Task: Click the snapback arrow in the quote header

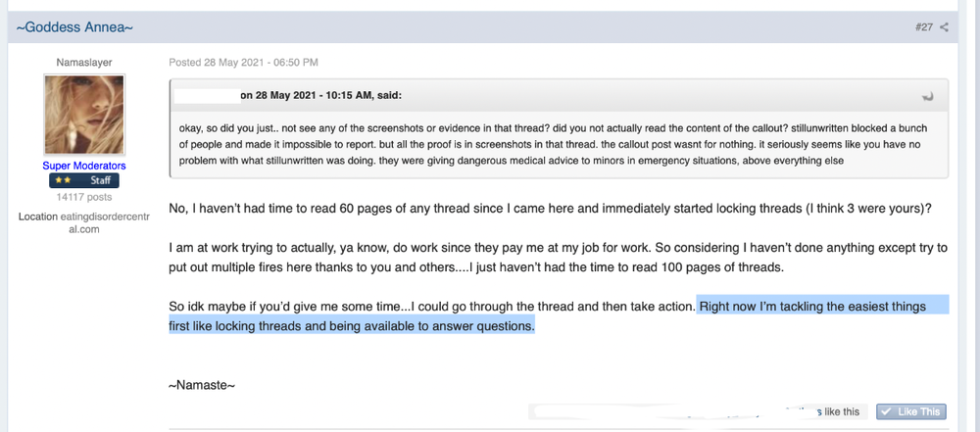Action: pyautogui.click(x=927, y=96)
